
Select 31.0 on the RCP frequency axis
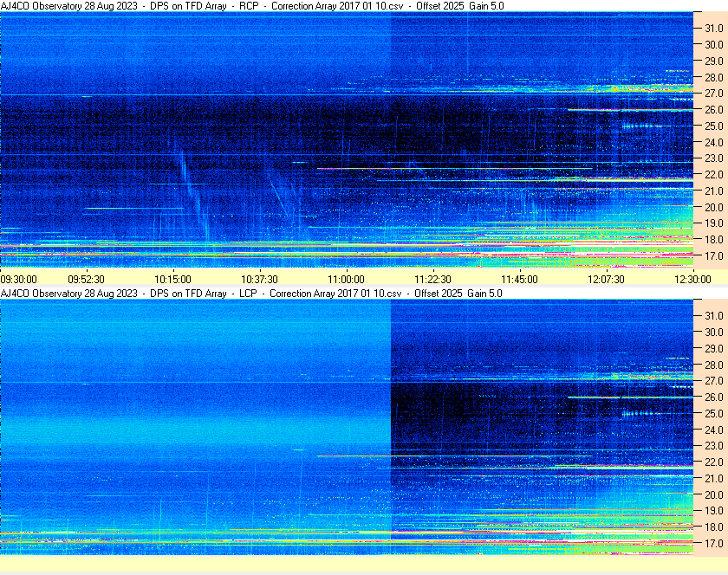click(x=713, y=29)
